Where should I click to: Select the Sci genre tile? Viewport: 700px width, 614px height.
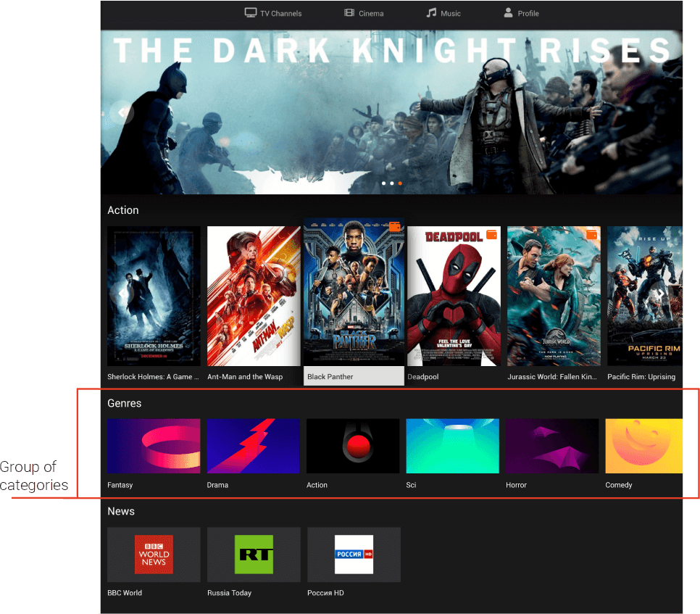click(452, 446)
